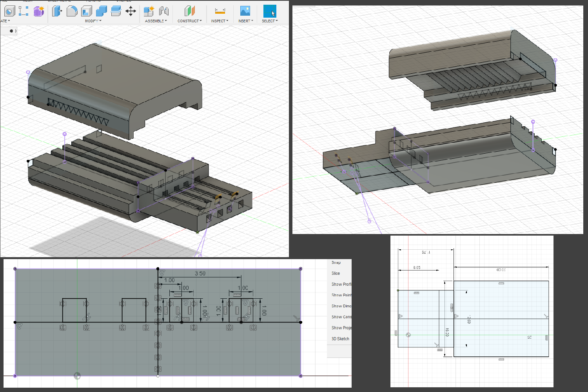The width and height of the screenshot is (588, 392).
Task: Expand the INSPECT dropdown
Action: (220, 21)
